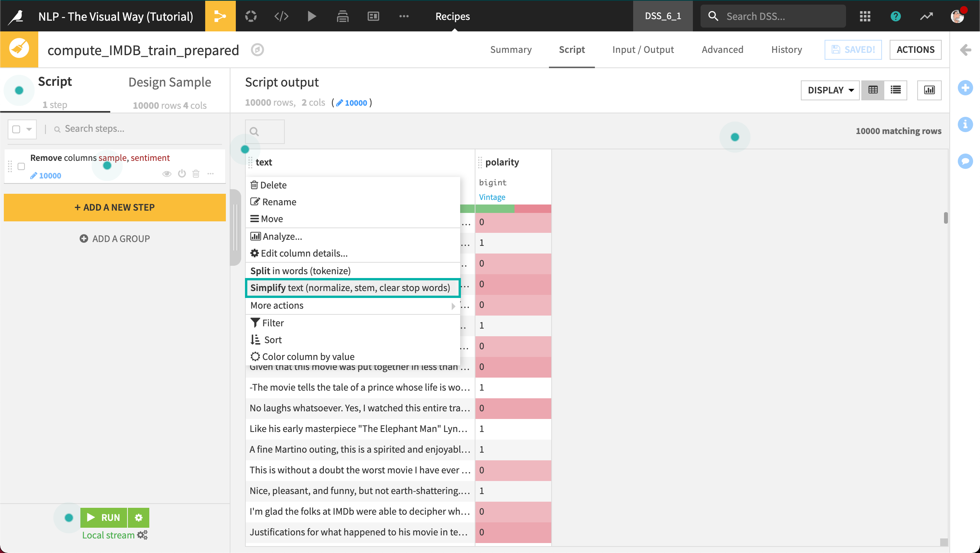
Task: Click the 10000 sample link in Script output
Action: 352,103
